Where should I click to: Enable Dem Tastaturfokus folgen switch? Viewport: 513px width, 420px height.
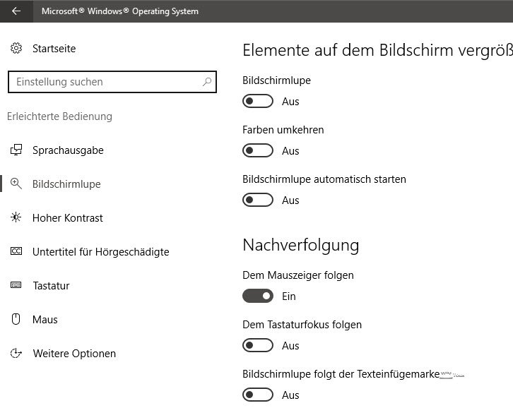[258, 346]
